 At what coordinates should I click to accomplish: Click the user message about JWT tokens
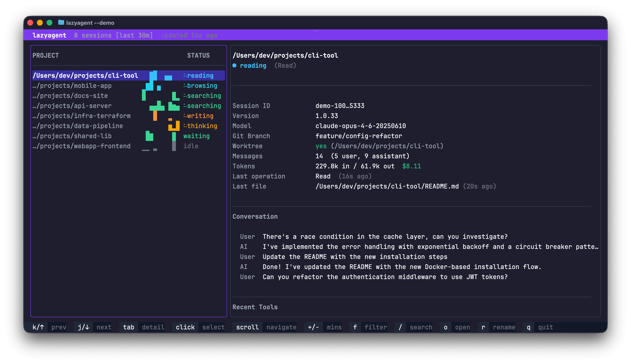[x=385, y=277]
